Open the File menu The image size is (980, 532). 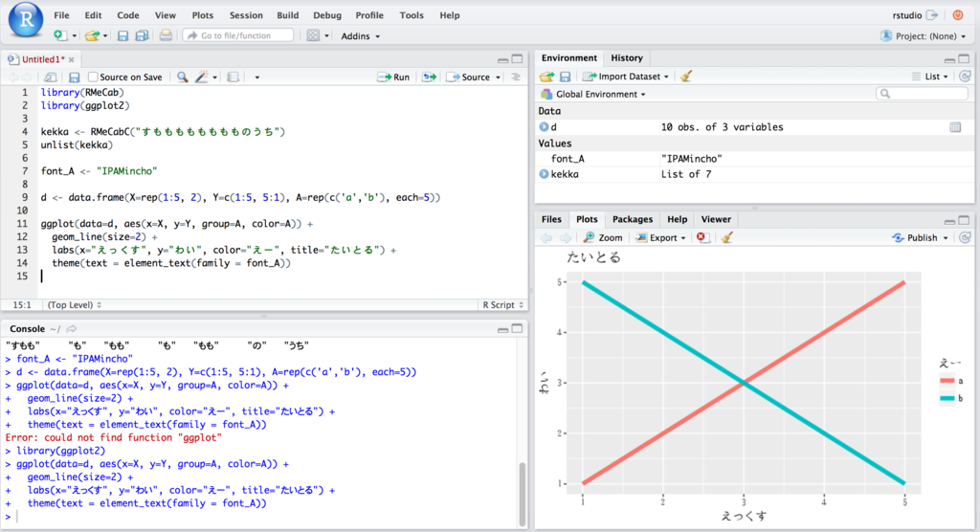(61, 15)
